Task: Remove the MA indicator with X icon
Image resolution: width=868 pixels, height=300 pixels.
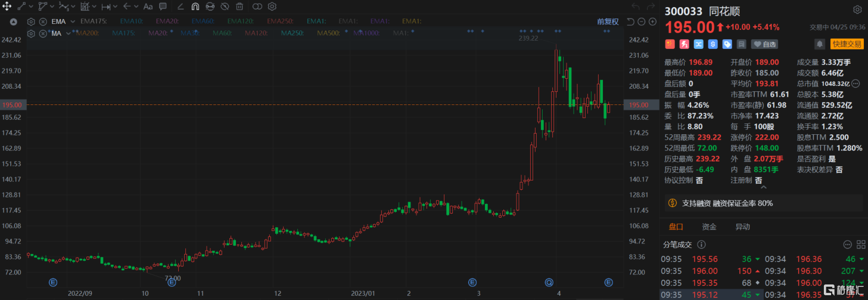Action: pos(43,33)
